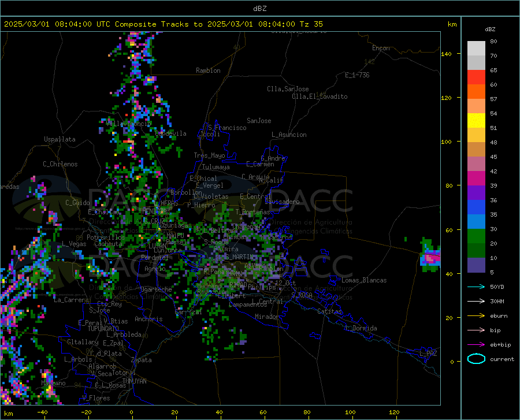The image size is (520, 420).
Task: Click the Uspallata map label
Action: point(60,139)
